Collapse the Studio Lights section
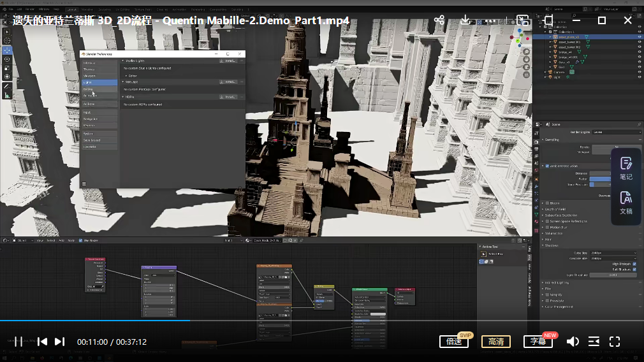Screen dimensions: 644x362 pyautogui.click(x=123, y=61)
